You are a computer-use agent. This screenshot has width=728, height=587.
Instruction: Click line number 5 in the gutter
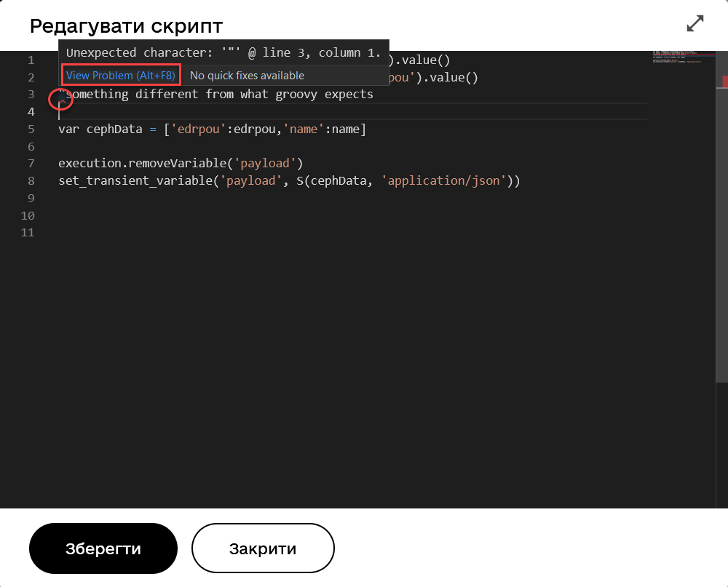pos(31,129)
